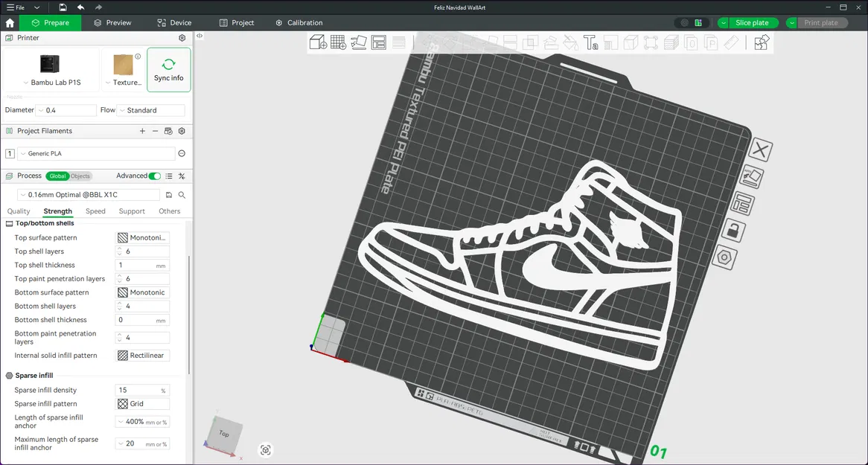Click the Slice plate button
Screen dimensions: 868x465
click(752, 23)
